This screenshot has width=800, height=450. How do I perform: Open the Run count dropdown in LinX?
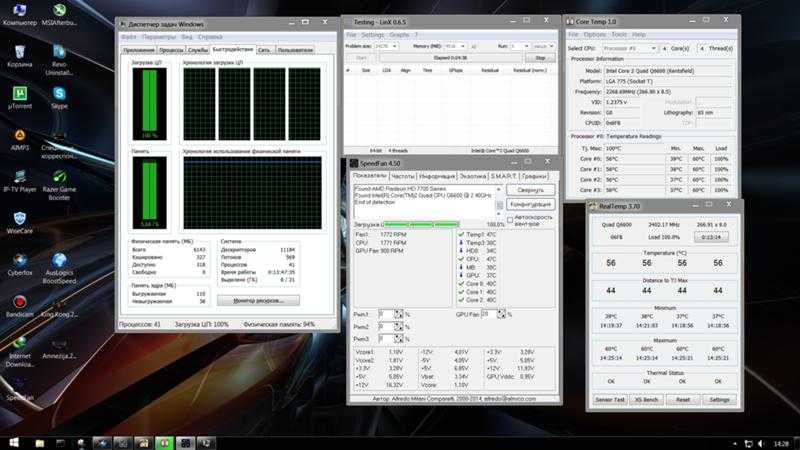point(520,46)
